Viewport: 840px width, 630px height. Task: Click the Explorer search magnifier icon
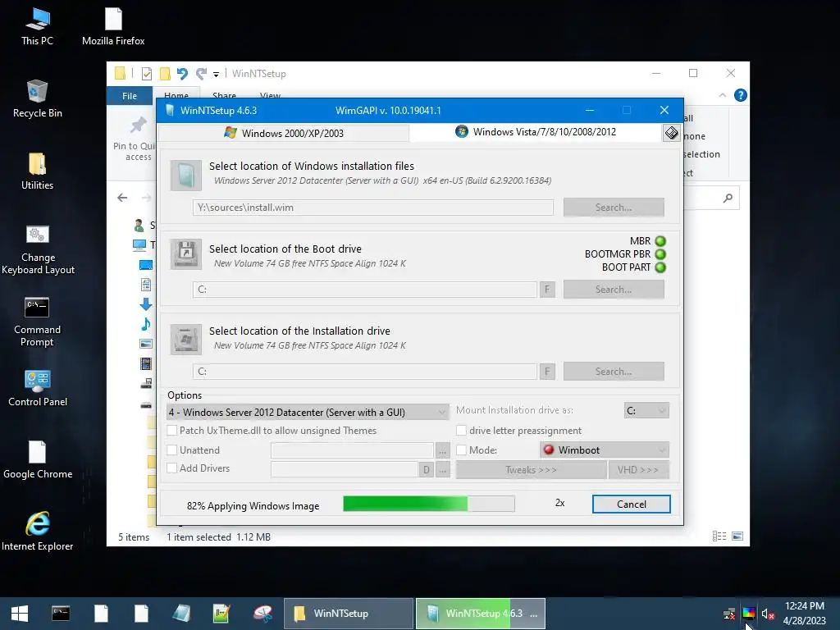coord(728,199)
